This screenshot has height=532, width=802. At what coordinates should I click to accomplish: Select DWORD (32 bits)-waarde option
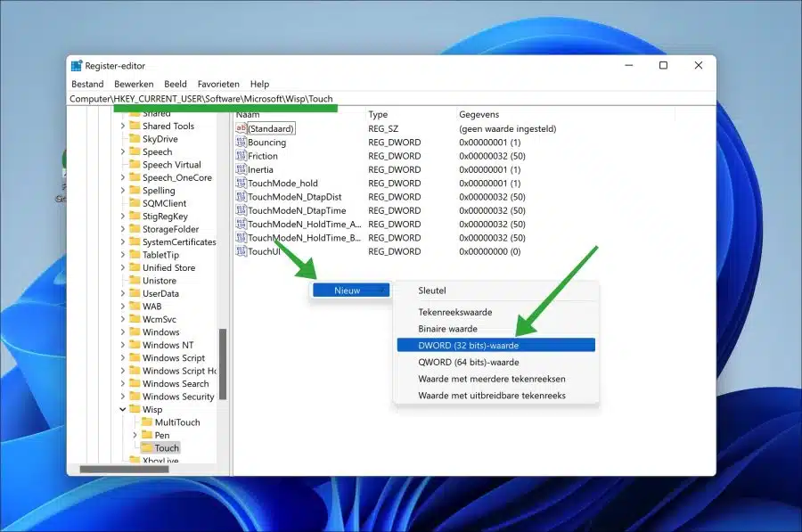[496, 345]
